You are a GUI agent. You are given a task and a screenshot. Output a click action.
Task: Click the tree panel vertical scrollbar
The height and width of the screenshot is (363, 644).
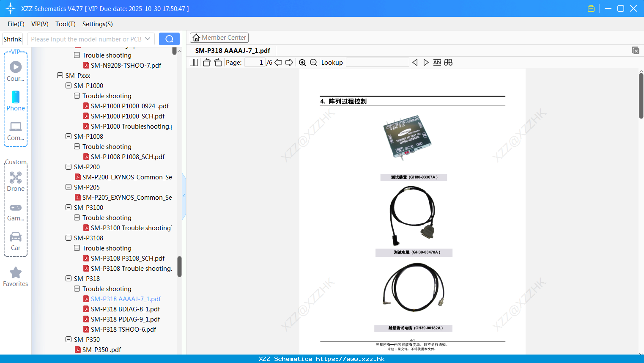[179, 267]
